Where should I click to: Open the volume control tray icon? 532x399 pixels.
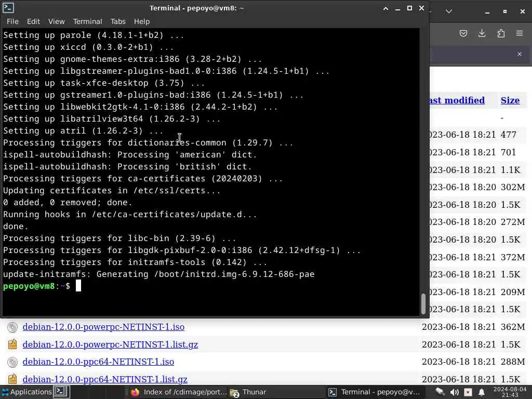[454, 392]
